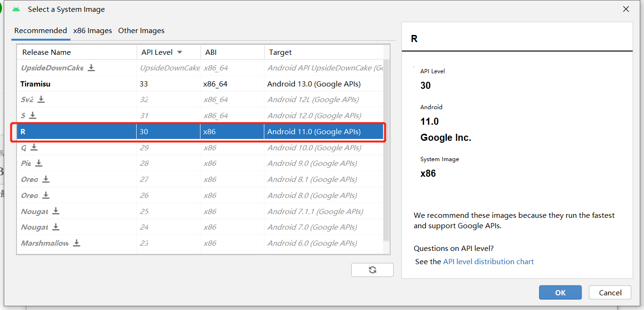Image resolution: width=644 pixels, height=310 pixels.
Task: Click the Release Name column header
Action: [77, 52]
